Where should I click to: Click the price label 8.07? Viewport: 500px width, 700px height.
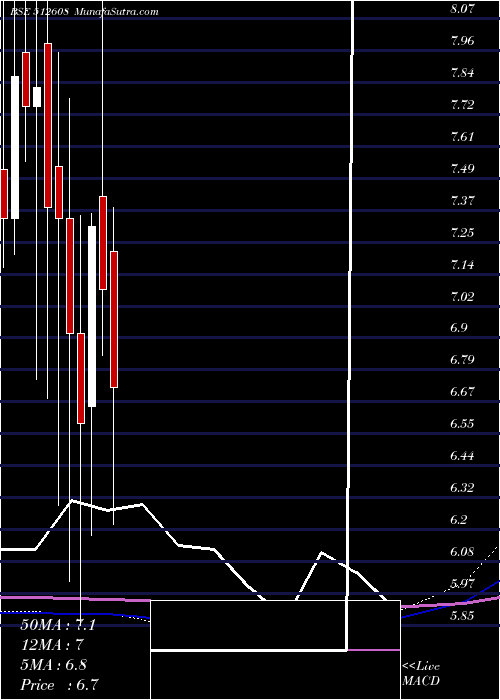(x=463, y=9)
